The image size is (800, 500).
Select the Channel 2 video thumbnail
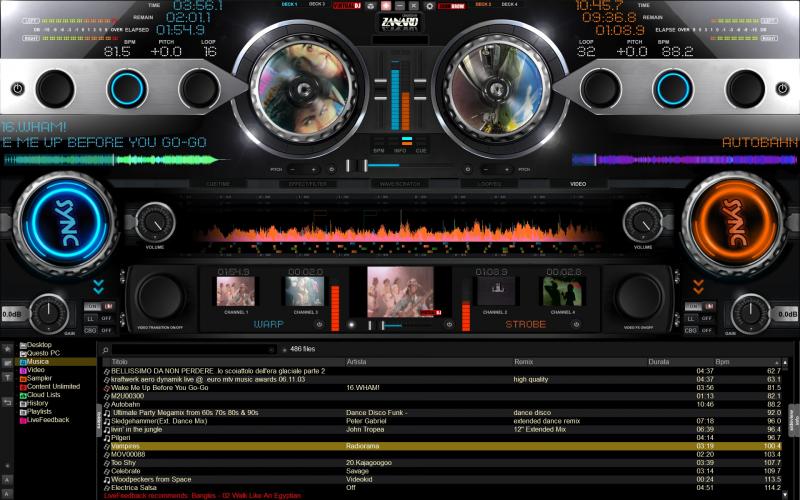[496, 291]
